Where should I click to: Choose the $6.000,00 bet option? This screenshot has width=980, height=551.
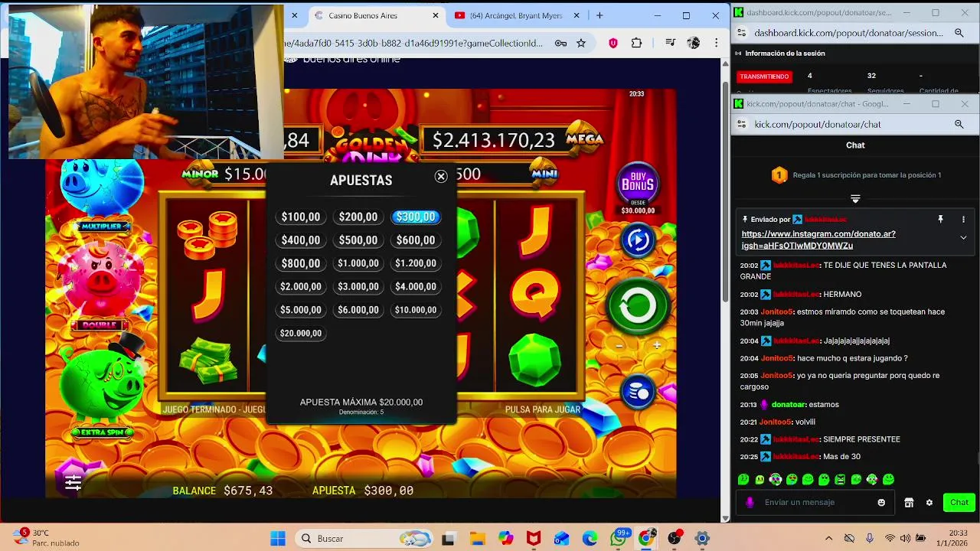tap(358, 310)
